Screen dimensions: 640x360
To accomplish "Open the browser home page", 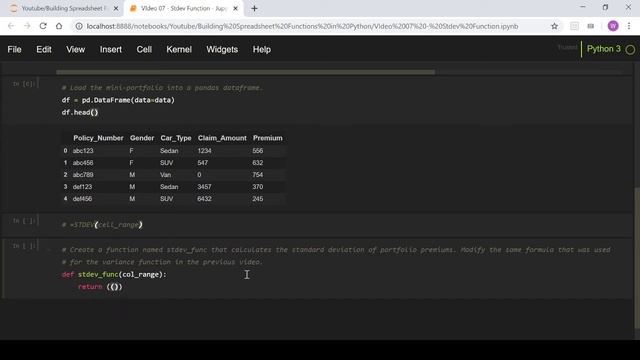I will pyautogui.click(x=59, y=26).
